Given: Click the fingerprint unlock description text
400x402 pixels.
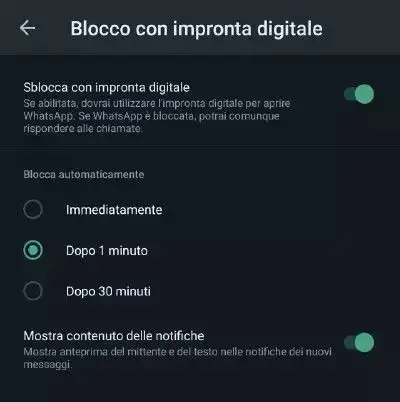Looking at the screenshot, I should 157,116.
